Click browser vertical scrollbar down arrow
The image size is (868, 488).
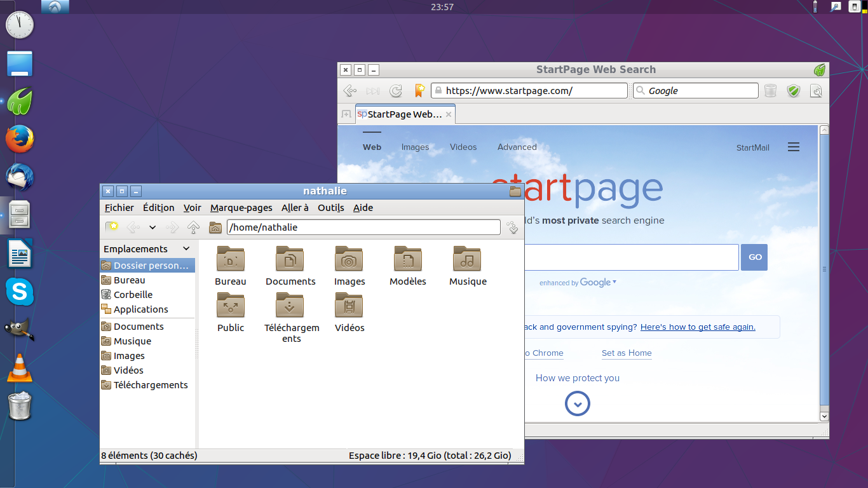824,416
